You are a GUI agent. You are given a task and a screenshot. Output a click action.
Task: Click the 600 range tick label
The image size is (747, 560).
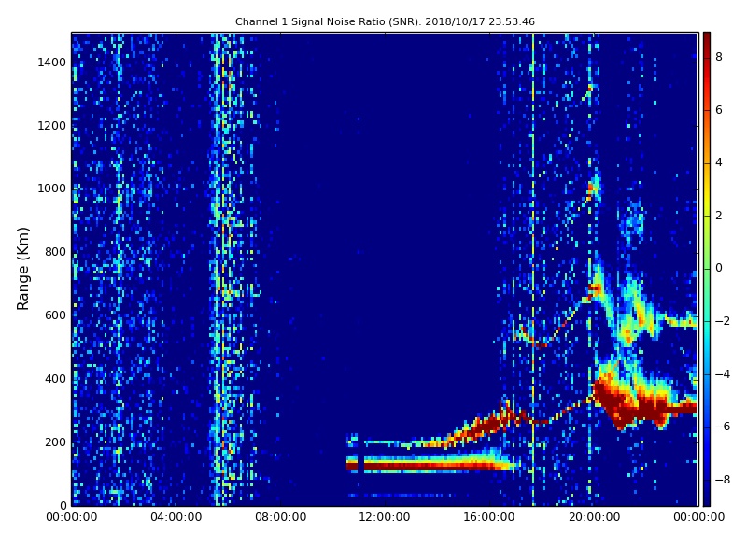point(55,315)
